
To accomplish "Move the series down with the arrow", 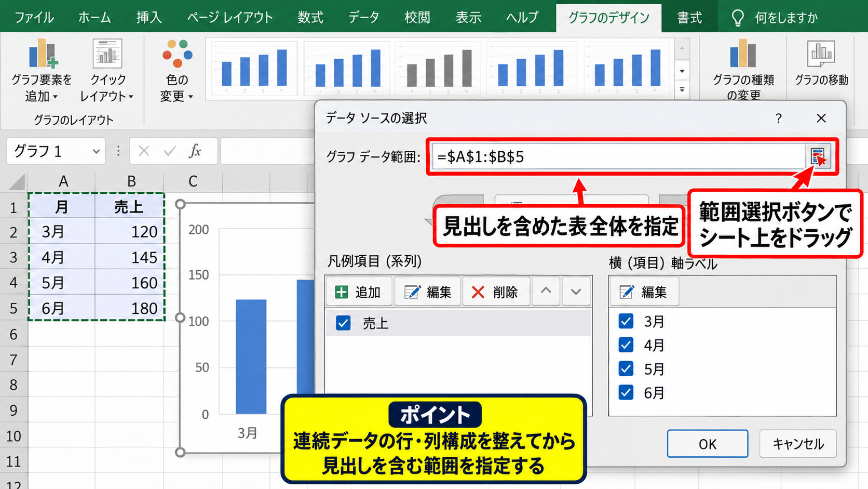I will (576, 292).
